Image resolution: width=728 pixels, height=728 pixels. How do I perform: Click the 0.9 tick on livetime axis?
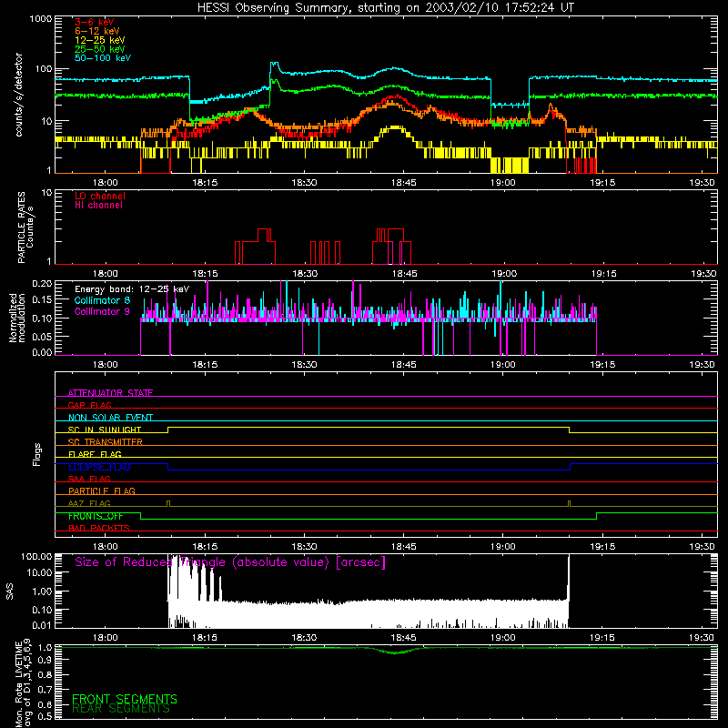click(45, 660)
